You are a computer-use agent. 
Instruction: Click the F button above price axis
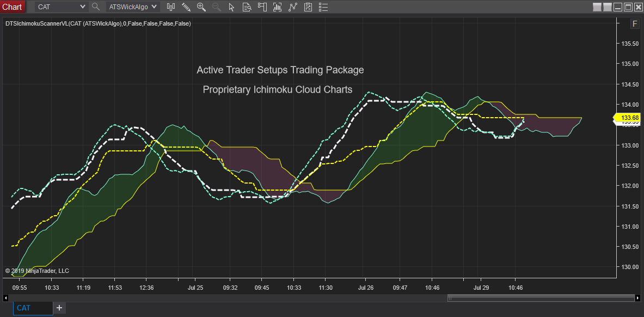(x=635, y=24)
